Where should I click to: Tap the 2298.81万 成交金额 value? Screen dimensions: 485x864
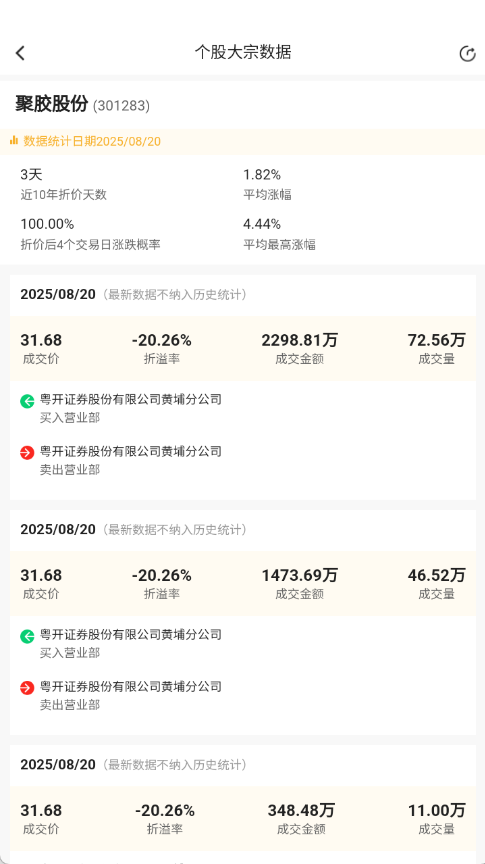[x=299, y=341]
